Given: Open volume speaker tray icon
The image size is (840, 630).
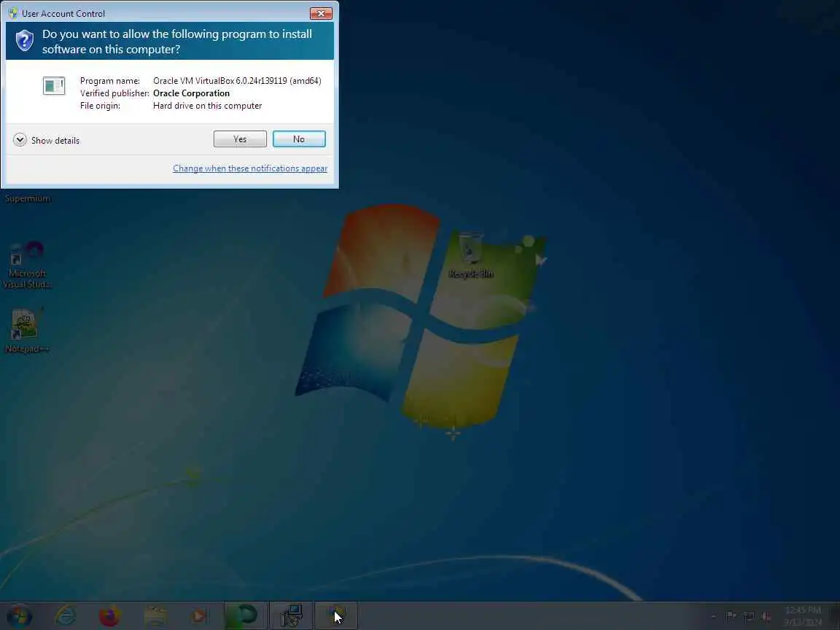Looking at the screenshot, I should (x=766, y=617).
